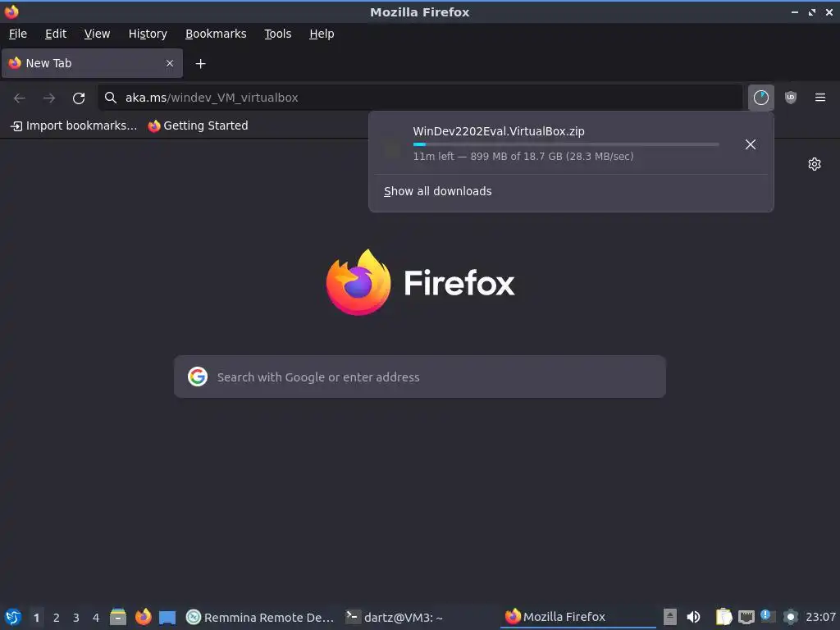Click Import bookmarks in bookmarks toolbar
The image size is (840, 630).
click(74, 126)
